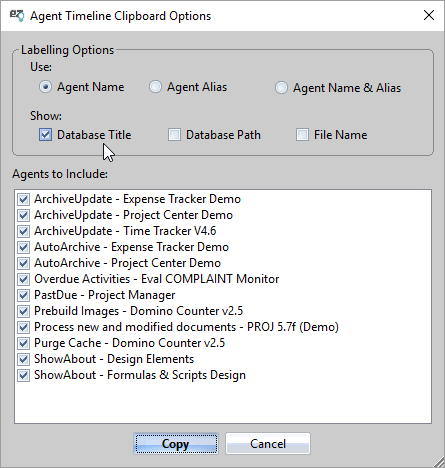Uncheck AutoArchive - Expense Tracker Demo
Image resolution: width=445 pixels, height=468 pixels.
click(x=23, y=247)
